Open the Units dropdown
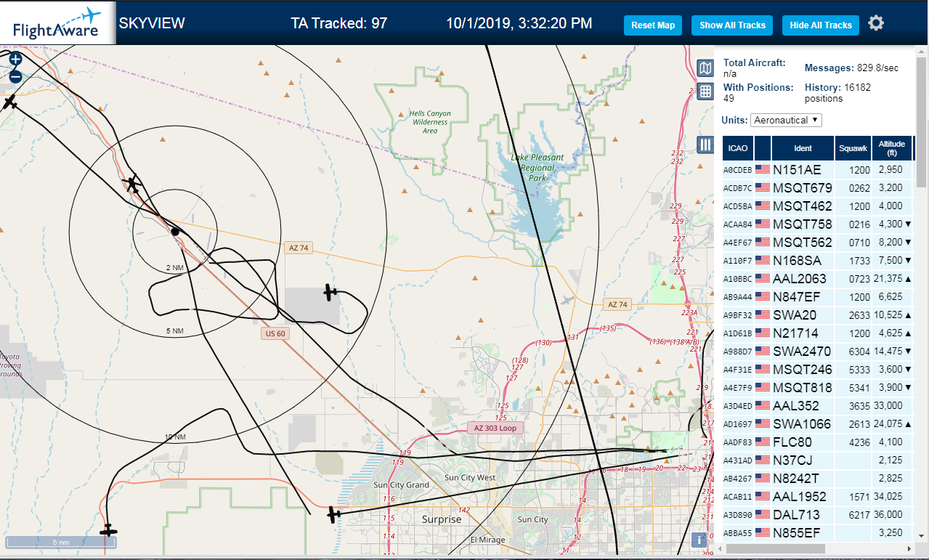Screen dimensions: 929x560 pyautogui.click(x=786, y=120)
